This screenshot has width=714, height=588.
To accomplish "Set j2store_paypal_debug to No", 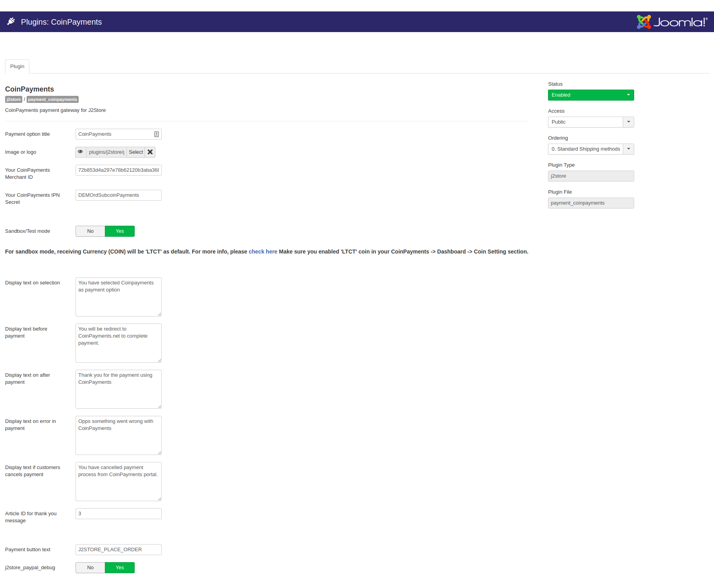I will pyautogui.click(x=90, y=568).
